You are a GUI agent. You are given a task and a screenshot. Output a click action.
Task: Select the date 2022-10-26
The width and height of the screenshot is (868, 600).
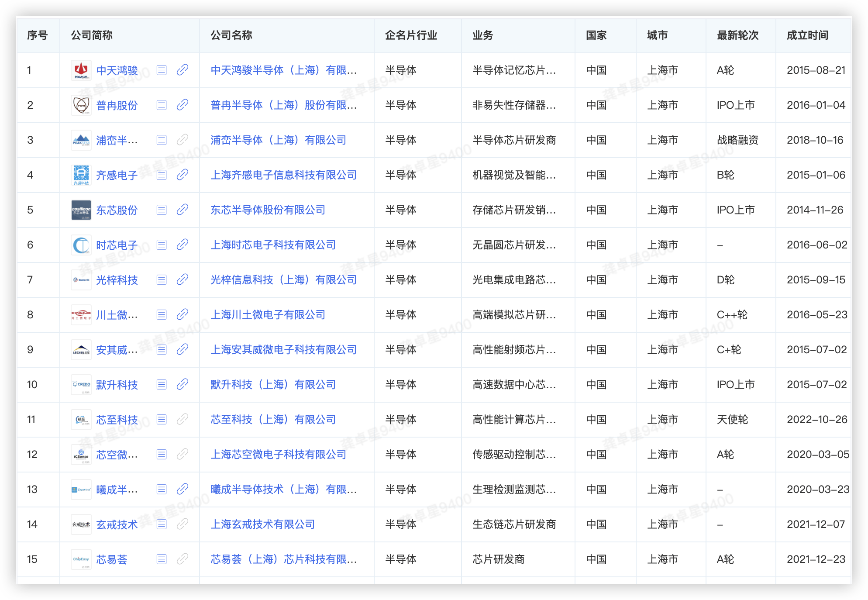click(817, 419)
